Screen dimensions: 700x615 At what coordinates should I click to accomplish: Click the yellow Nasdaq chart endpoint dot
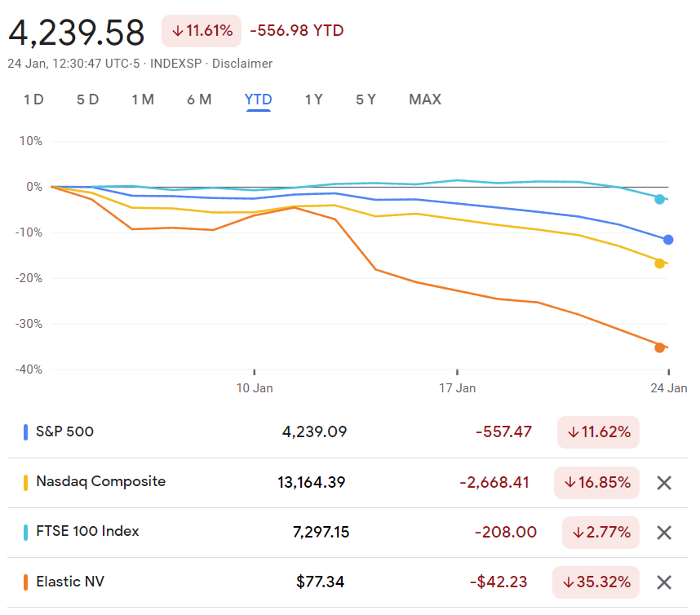coord(659,263)
